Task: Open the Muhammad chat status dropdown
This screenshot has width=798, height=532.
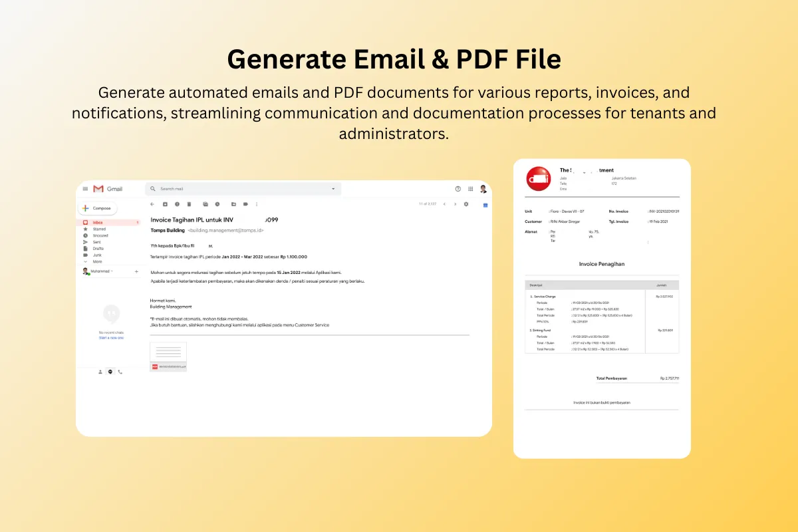Action: 112,271
